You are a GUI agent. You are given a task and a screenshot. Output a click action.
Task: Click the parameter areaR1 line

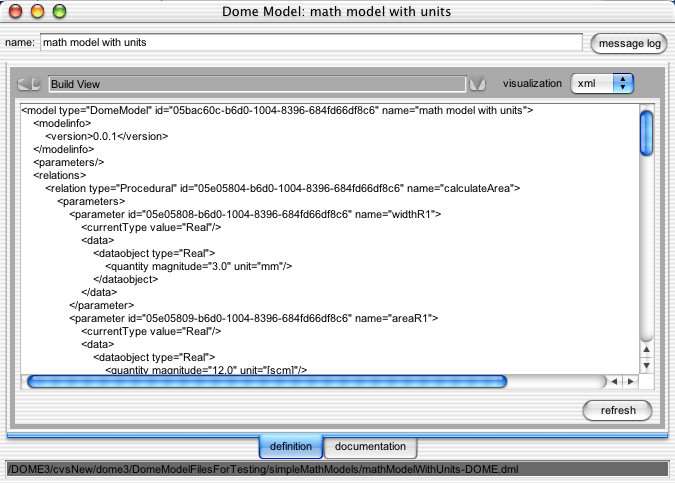254,319
